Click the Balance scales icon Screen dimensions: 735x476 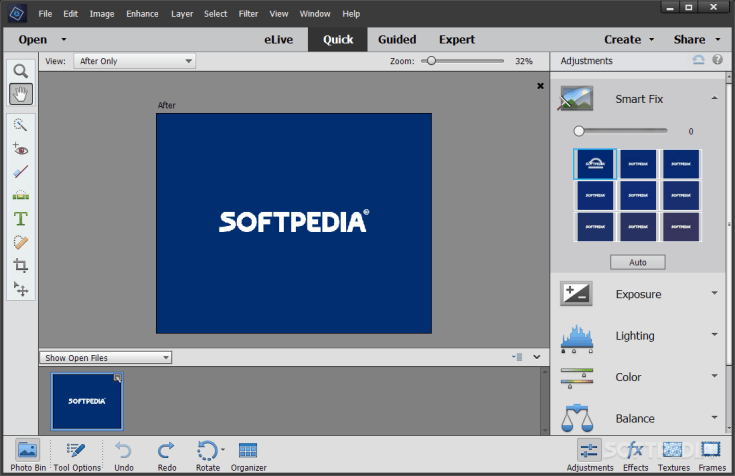click(577, 418)
